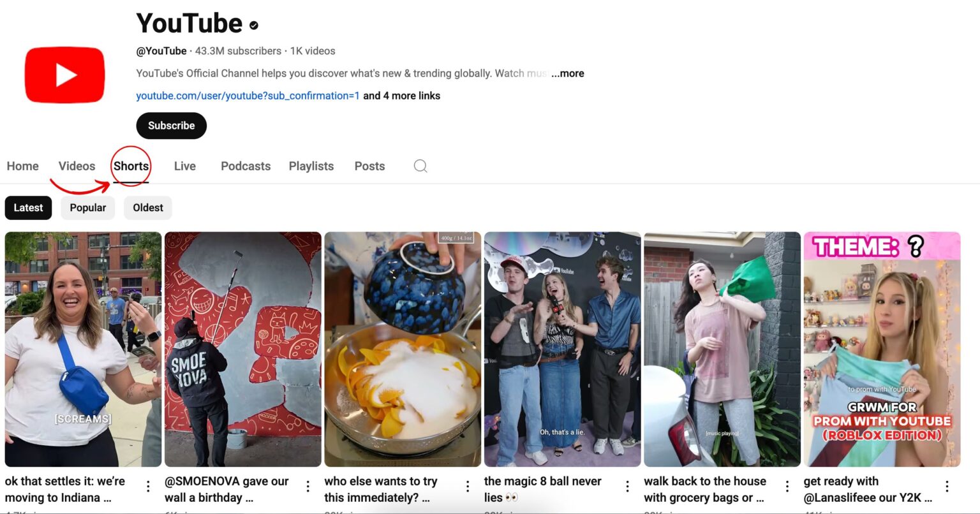The image size is (980, 514).
Task: Click the YouTube channel avatar logo
Action: coord(64,74)
